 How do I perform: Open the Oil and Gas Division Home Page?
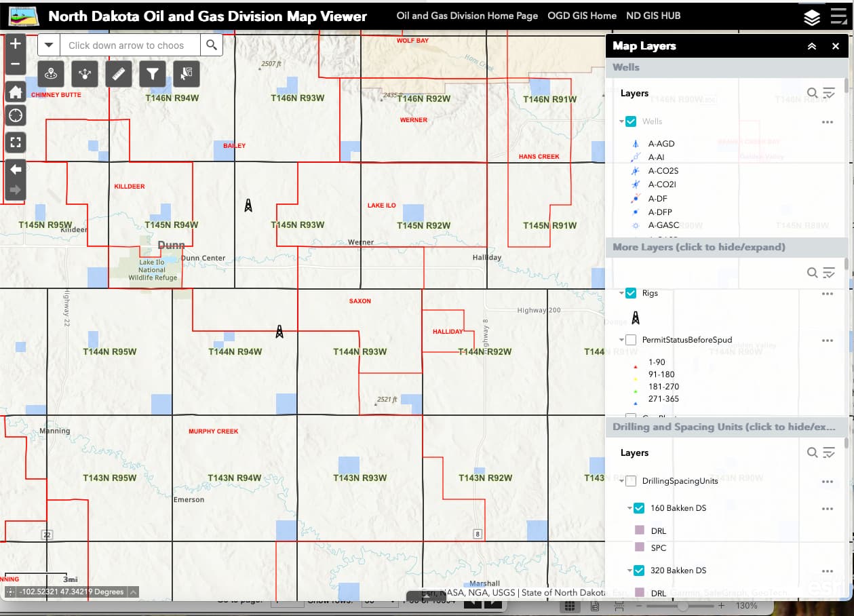467,16
